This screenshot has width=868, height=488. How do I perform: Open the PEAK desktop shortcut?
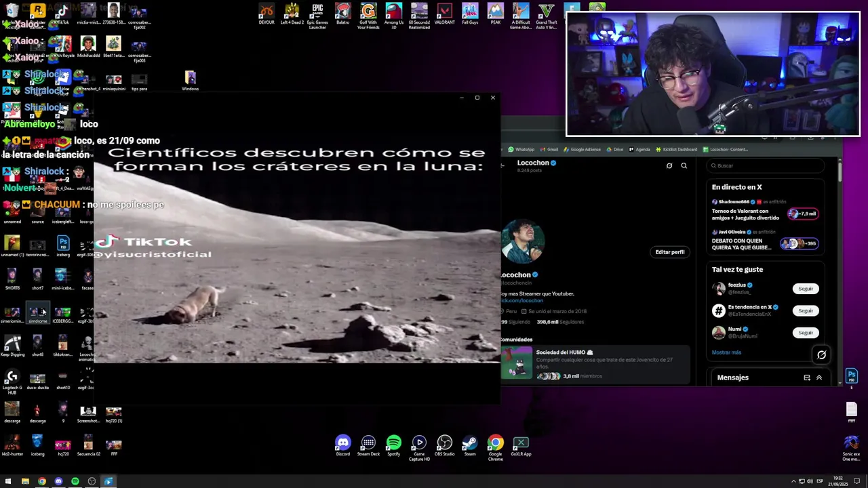click(x=496, y=14)
